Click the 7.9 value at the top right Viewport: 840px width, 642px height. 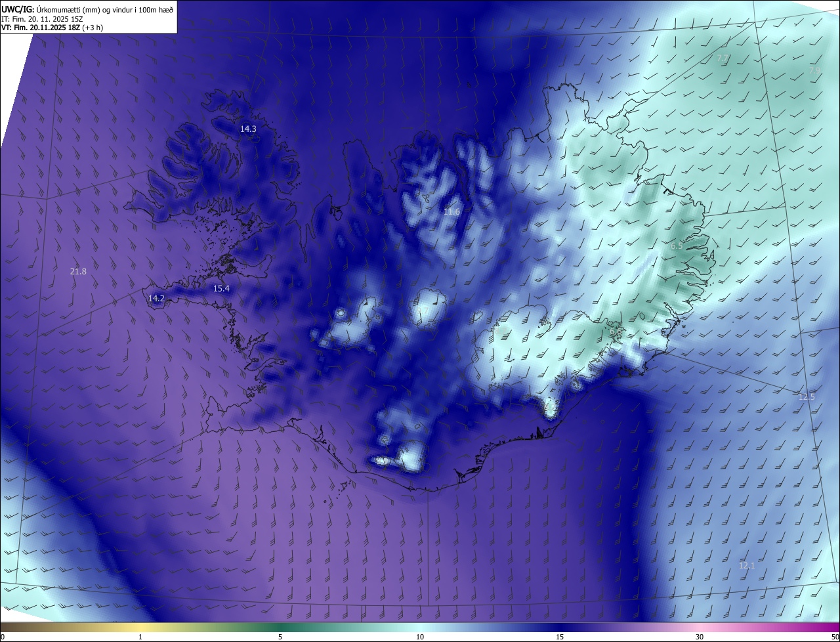point(814,70)
